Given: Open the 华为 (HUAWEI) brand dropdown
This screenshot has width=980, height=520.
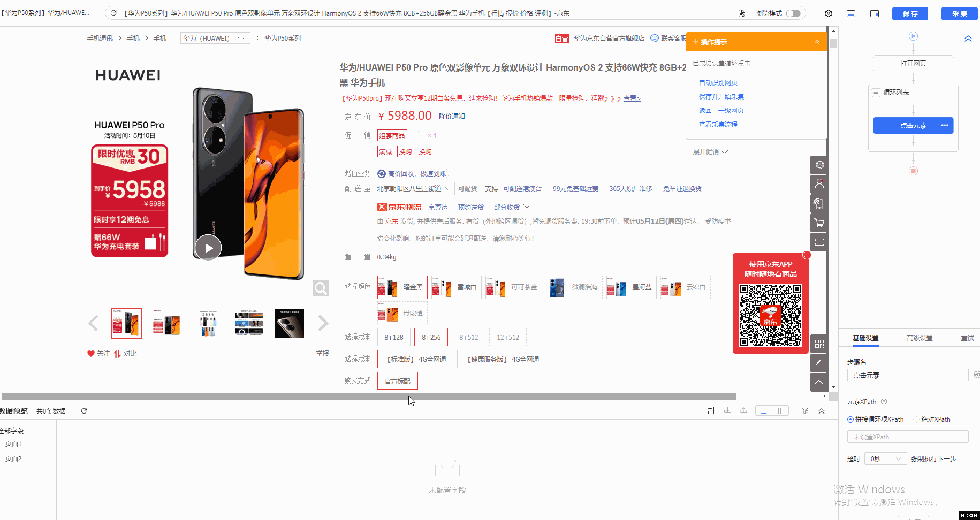Looking at the screenshot, I should click(x=215, y=38).
